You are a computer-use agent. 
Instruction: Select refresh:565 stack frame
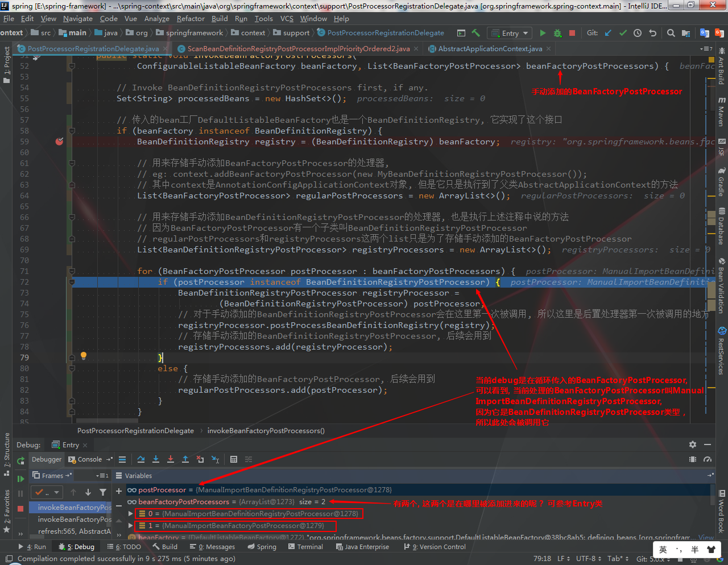tap(74, 531)
